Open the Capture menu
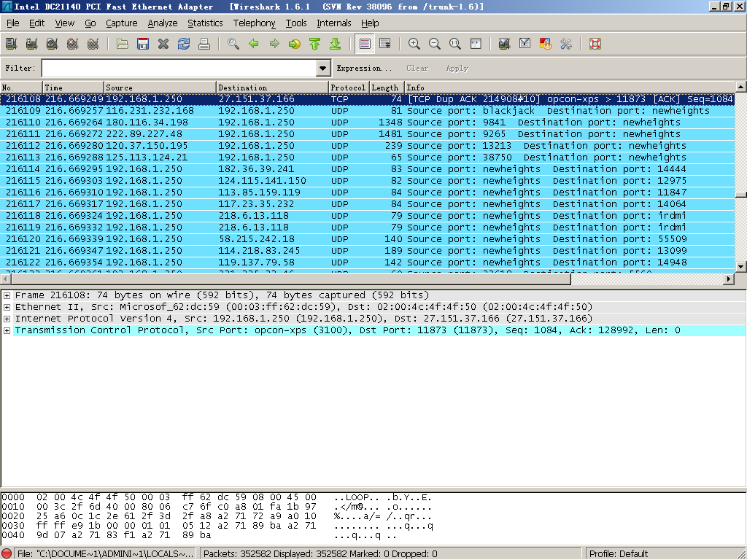 (122, 23)
